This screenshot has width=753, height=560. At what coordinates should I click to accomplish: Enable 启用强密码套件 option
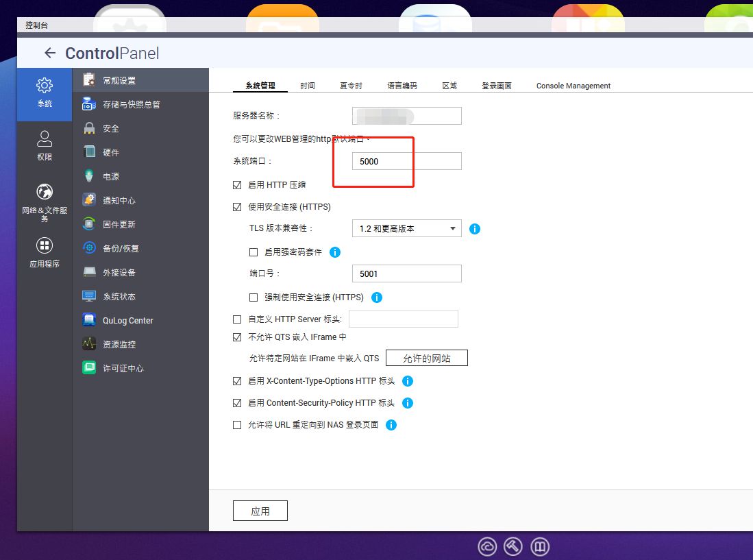click(x=253, y=252)
